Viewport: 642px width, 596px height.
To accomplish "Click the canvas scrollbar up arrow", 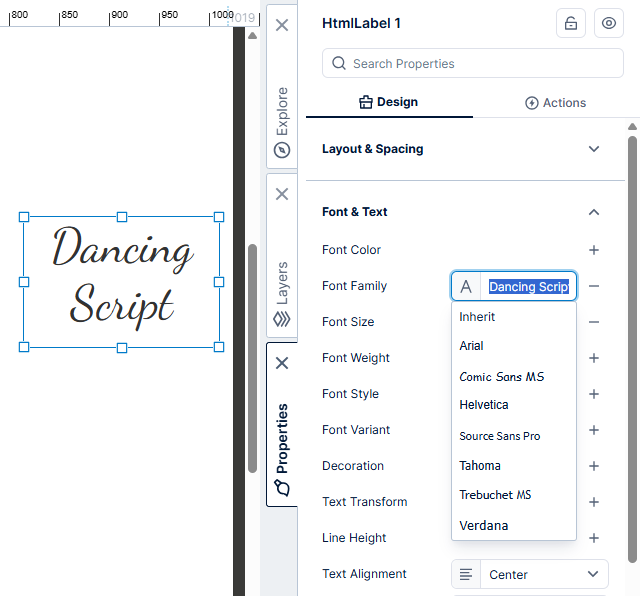I will coord(253,36).
